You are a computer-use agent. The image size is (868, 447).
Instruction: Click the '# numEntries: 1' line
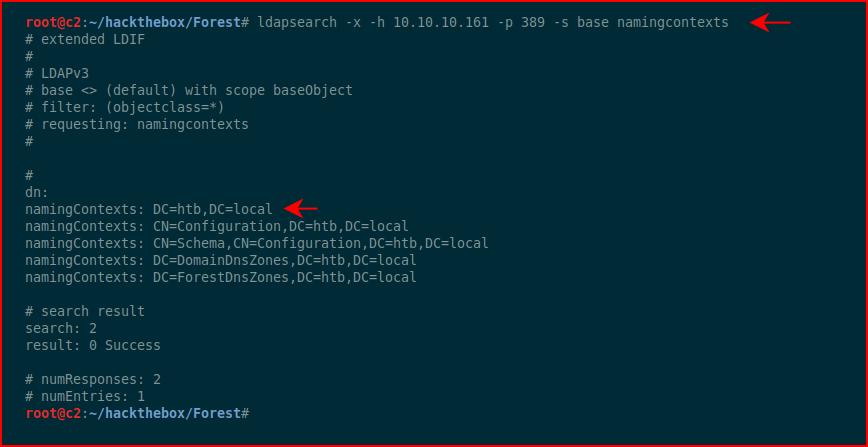point(85,397)
